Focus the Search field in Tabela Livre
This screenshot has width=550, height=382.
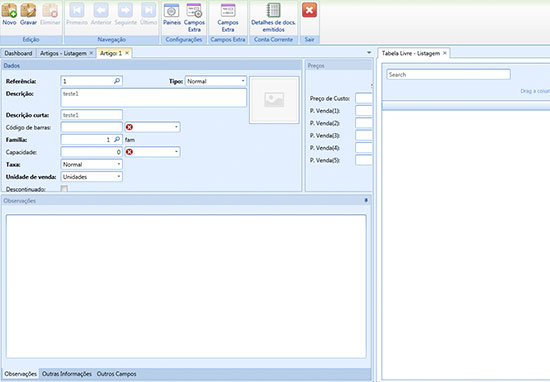click(x=448, y=74)
